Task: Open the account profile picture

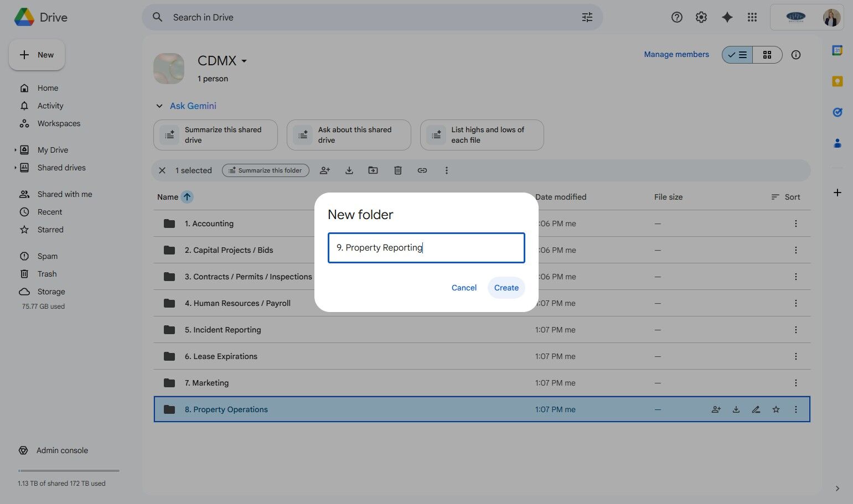Action: (x=831, y=17)
